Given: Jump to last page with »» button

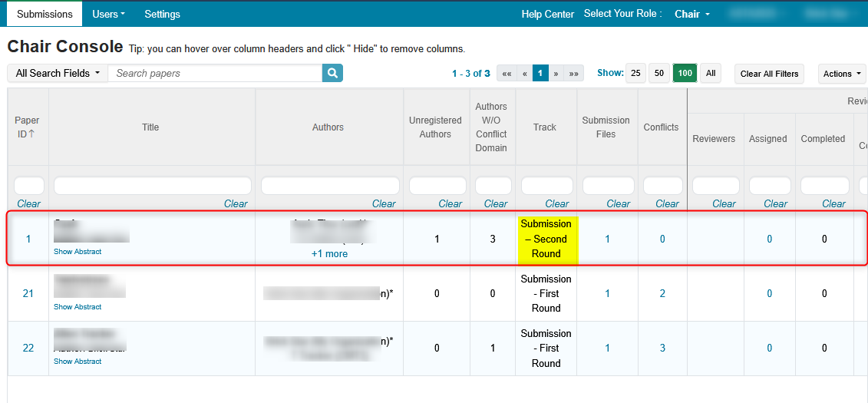Looking at the screenshot, I should pyautogui.click(x=574, y=73).
